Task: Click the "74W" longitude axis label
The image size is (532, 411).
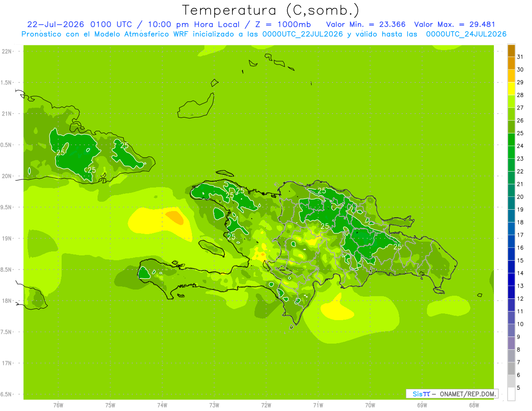Action: [x=162, y=405]
